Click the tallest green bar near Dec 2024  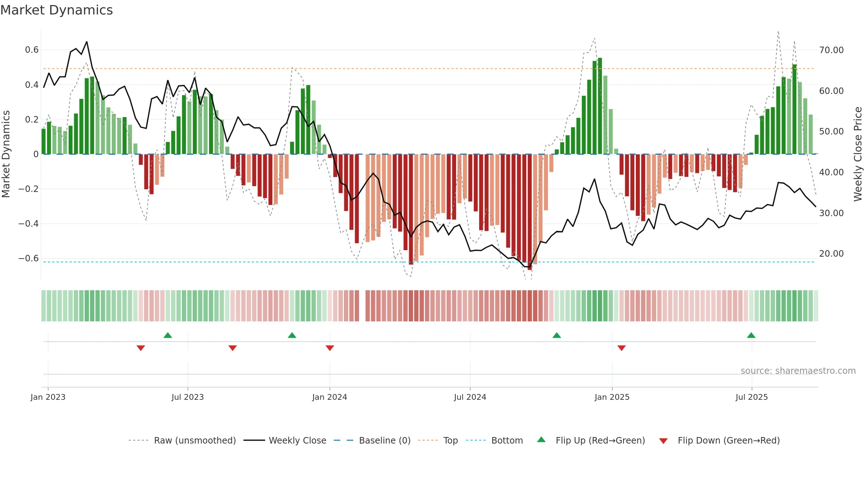click(600, 106)
